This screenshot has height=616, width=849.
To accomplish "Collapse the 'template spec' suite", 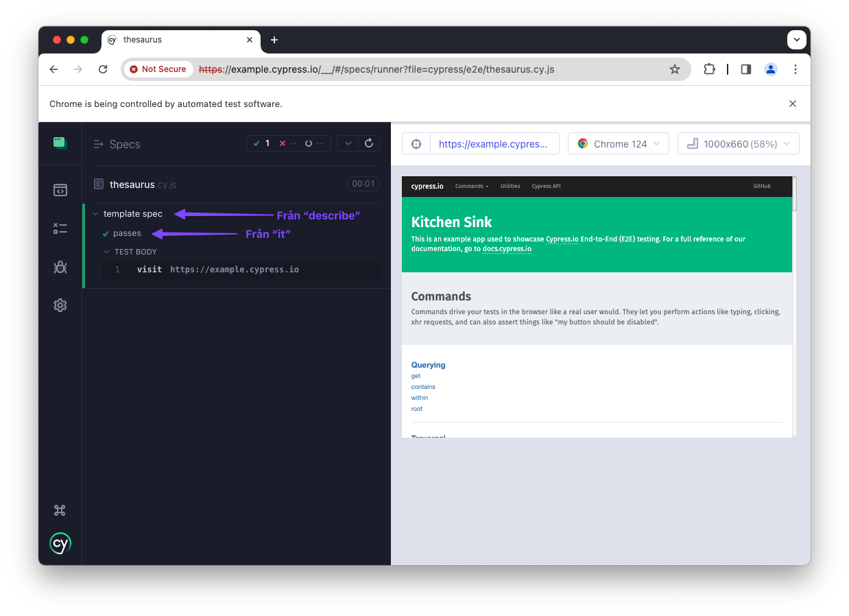I will click(x=96, y=214).
